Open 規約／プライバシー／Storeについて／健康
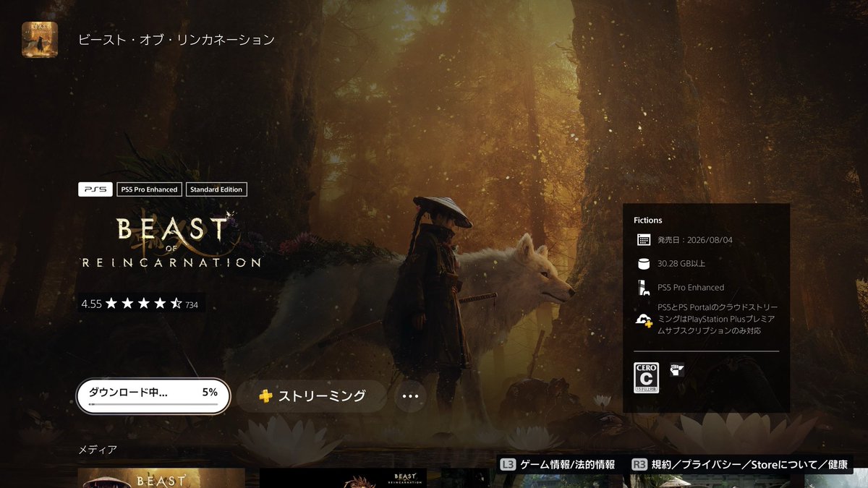Screen dimensions: 868x488 (749, 465)
